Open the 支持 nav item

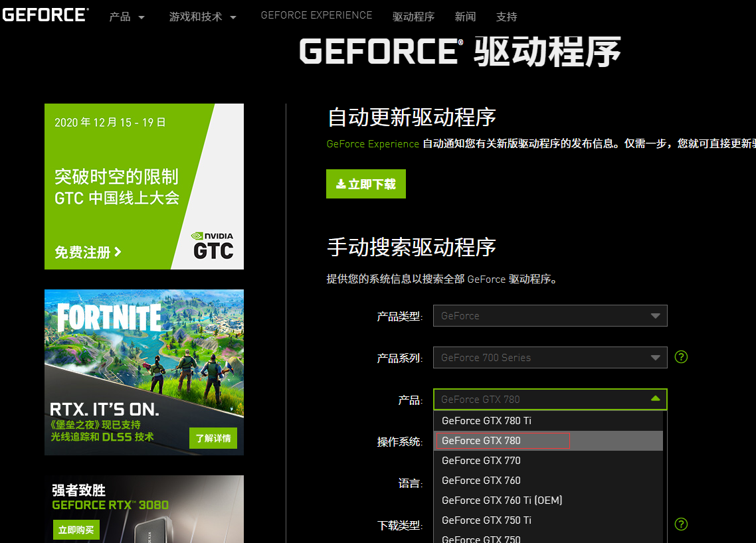pos(506,17)
